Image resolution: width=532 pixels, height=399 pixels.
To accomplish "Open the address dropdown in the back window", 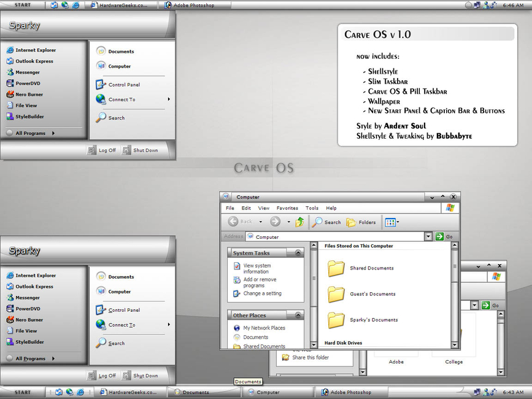I will (x=474, y=305).
